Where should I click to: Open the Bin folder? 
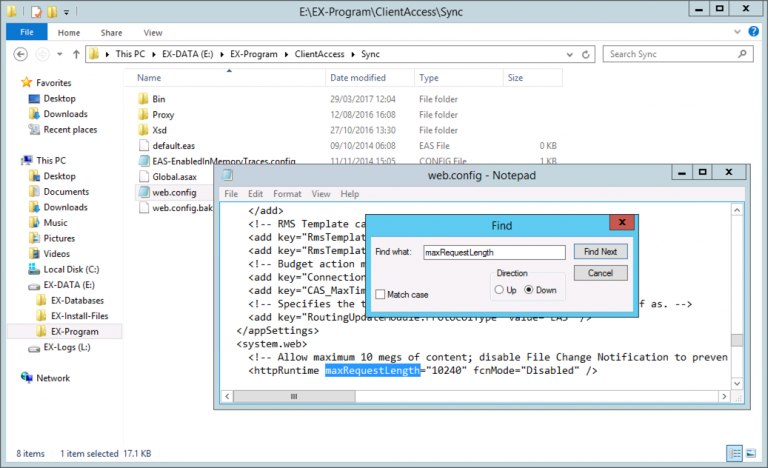[x=158, y=99]
